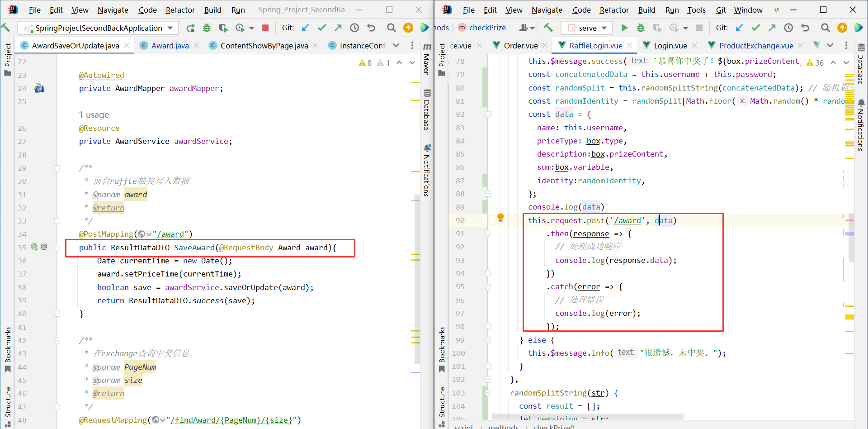Rerun SpringProjectSecondBackApplication in left toolbar
Screen dimensions: 868x429
point(191,28)
